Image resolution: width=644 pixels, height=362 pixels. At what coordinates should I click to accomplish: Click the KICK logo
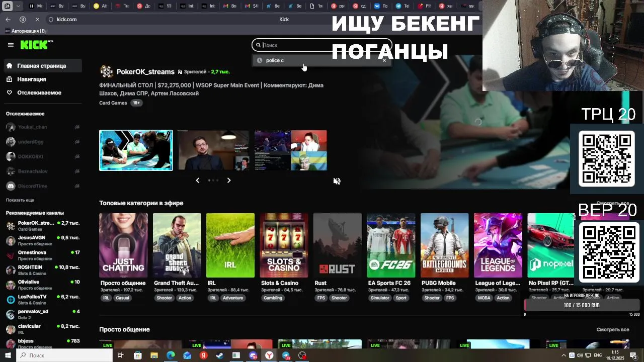(x=36, y=45)
